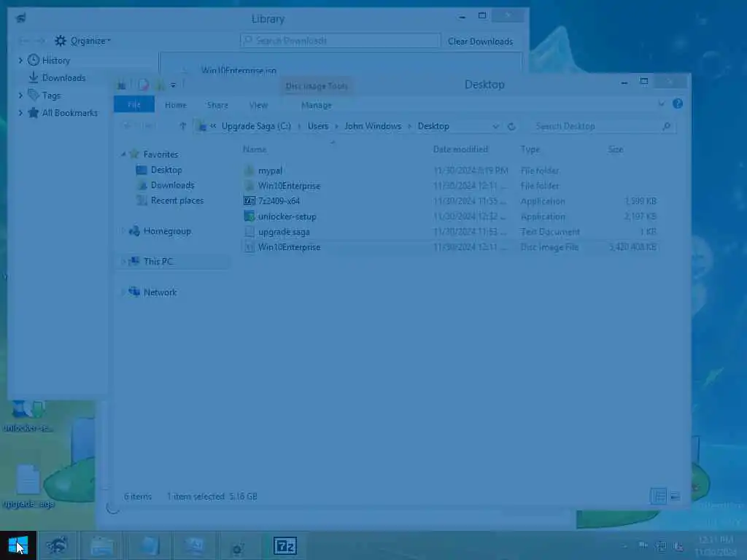Select Homegroup in navigation pane

click(167, 231)
